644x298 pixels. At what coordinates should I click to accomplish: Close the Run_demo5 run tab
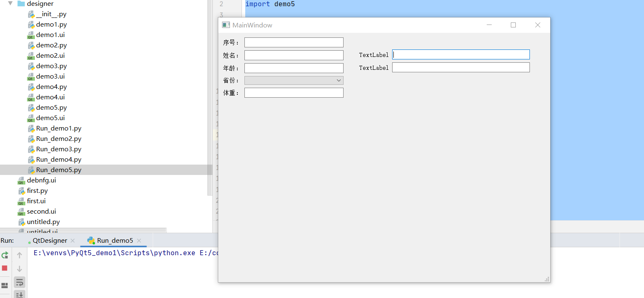tap(139, 241)
